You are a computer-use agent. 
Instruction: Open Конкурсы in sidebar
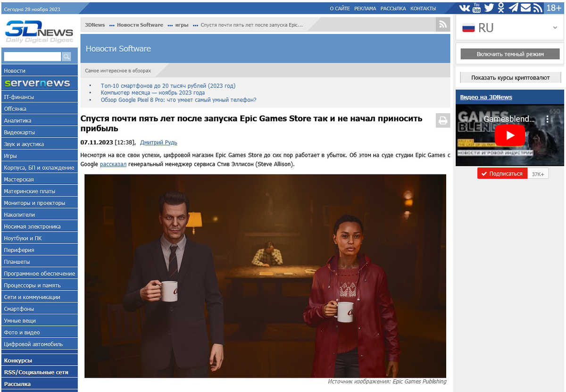[39, 360]
